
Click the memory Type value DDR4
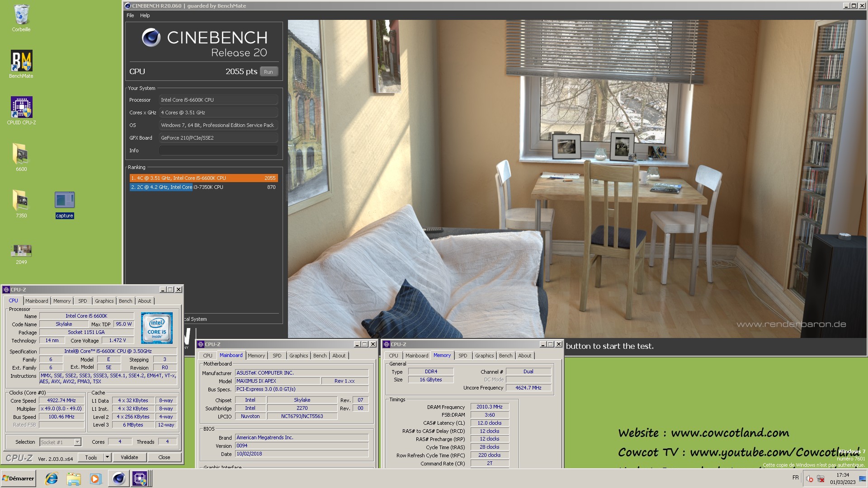pos(431,372)
